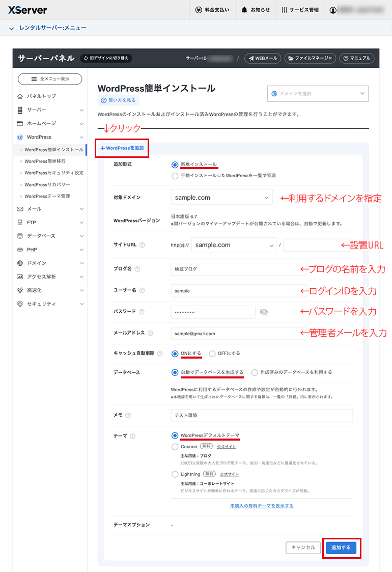The height and width of the screenshot is (572, 392).
Task: Click help icon next to キャッシュ自動削除
Action: [x=160, y=353]
